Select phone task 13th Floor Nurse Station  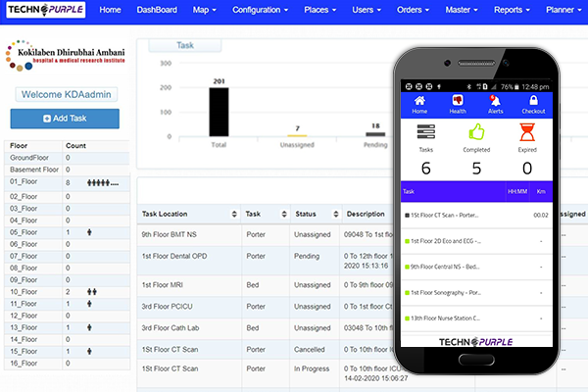coord(476,318)
